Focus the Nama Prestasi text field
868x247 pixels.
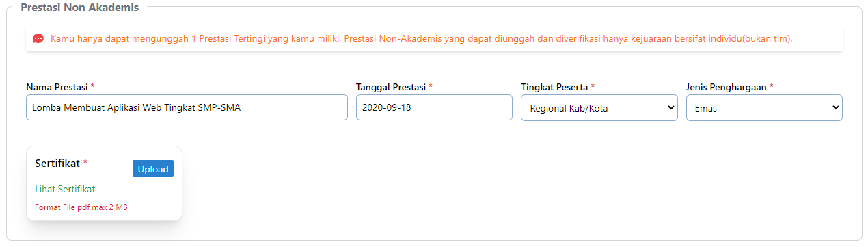[187, 107]
